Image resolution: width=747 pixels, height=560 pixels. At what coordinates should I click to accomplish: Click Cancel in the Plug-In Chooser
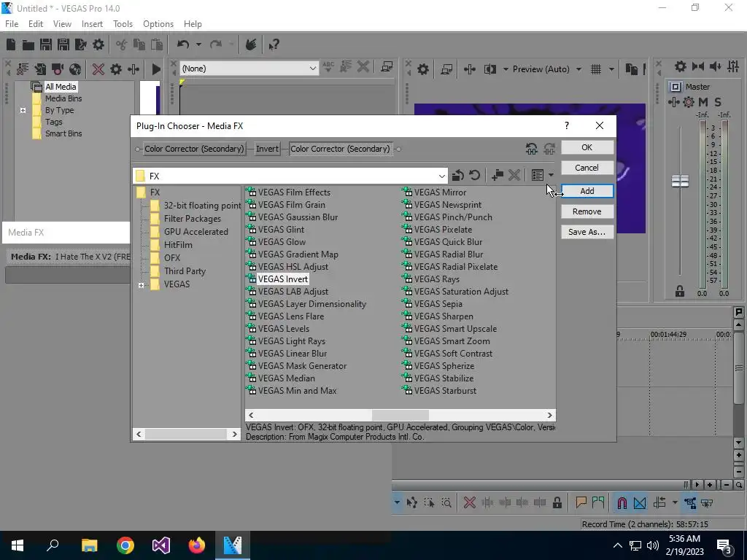587,168
